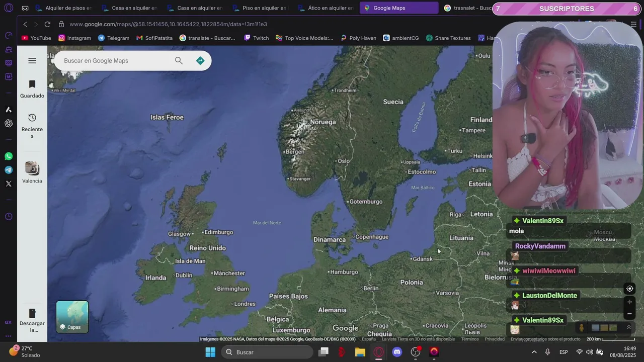The image size is (644, 362).
Task: Click the taskbar Buscar search box
Action: click(x=267, y=352)
